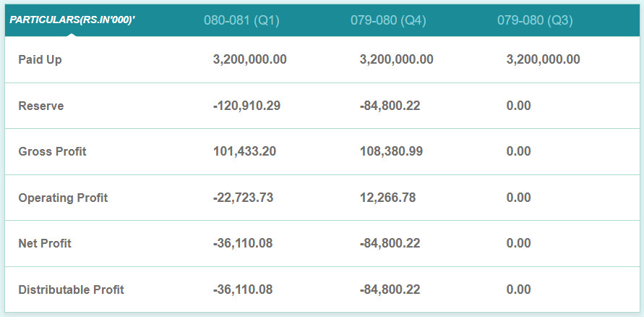Select Q3 Paid Up value 3,200,000.00
644x317 pixels.
click(543, 59)
